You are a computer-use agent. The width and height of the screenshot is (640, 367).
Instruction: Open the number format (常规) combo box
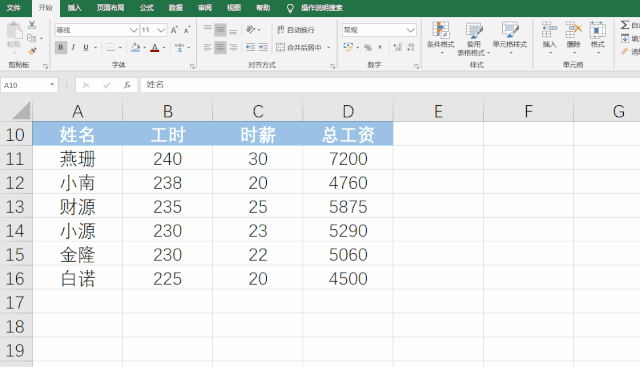[379, 30]
